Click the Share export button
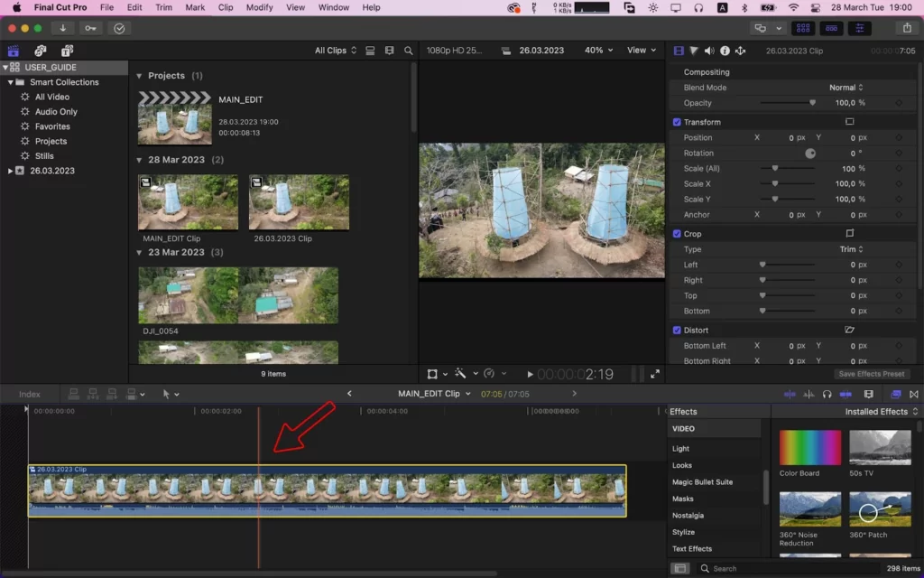Image resolution: width=924 pixels, height=578 pixels. (x=907, y=28)
